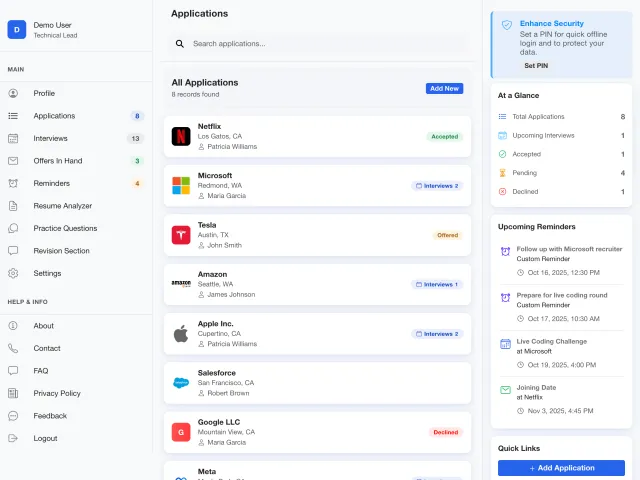Click the Pending stat row
This screenshot has height=480, width=640.
click(561, 173)
